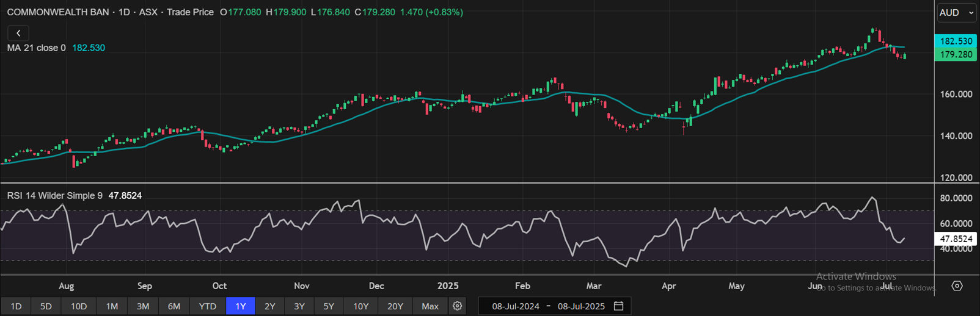Select the 10D range button
This screenshot has width=980, height=316.
pos(78,306)
